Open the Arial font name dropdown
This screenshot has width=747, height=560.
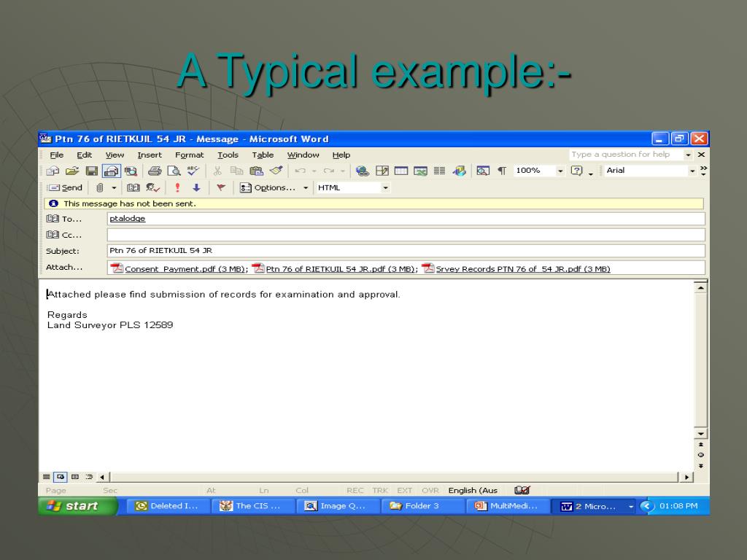click(x=692, y=171)
